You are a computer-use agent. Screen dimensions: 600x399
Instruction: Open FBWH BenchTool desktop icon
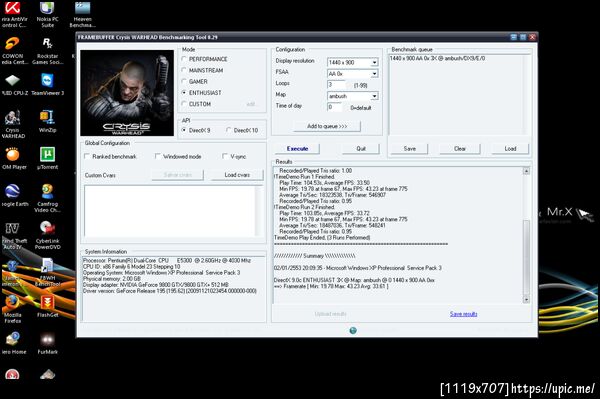point(47,272)
